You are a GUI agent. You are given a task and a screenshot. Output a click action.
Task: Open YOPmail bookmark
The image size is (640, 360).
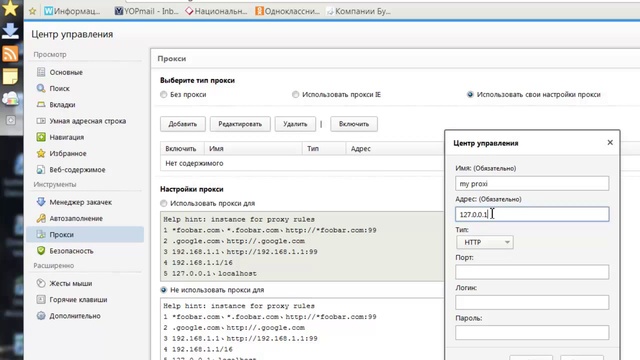[147, 11]
